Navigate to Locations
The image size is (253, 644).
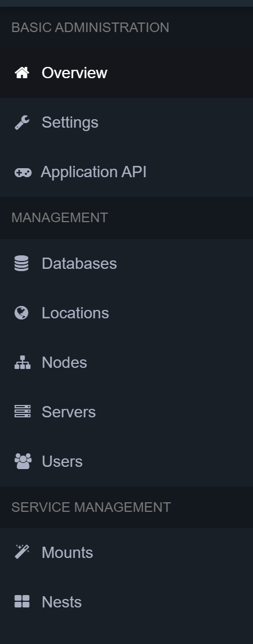click(x=126, y=313)
